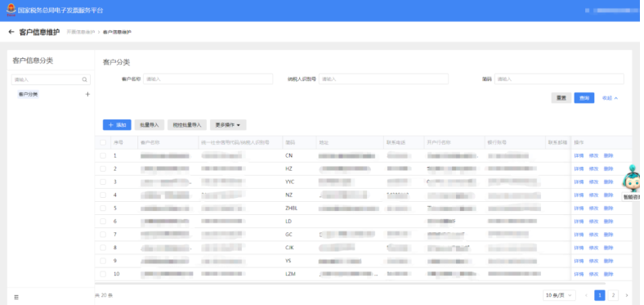This screenshot has width=644, height=305.
Task: Check the checkbox for row GC
Action: (103, 235)
